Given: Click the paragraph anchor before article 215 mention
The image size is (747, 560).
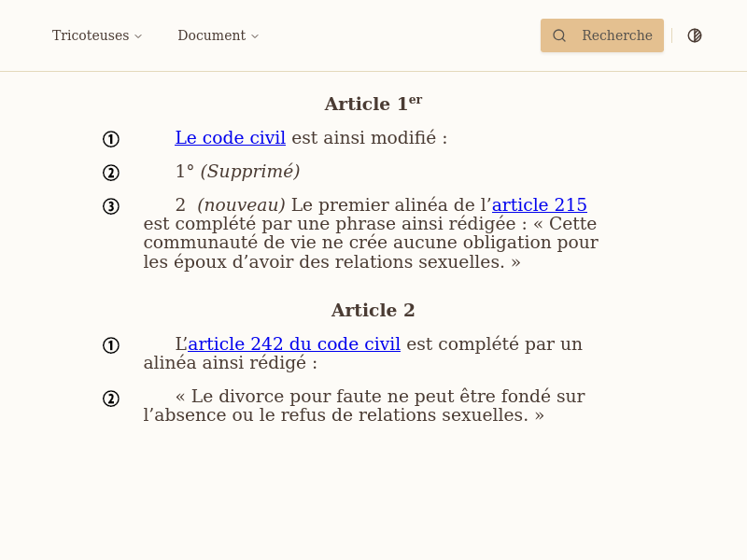Looking at the screenshot, I should point(110,206).
